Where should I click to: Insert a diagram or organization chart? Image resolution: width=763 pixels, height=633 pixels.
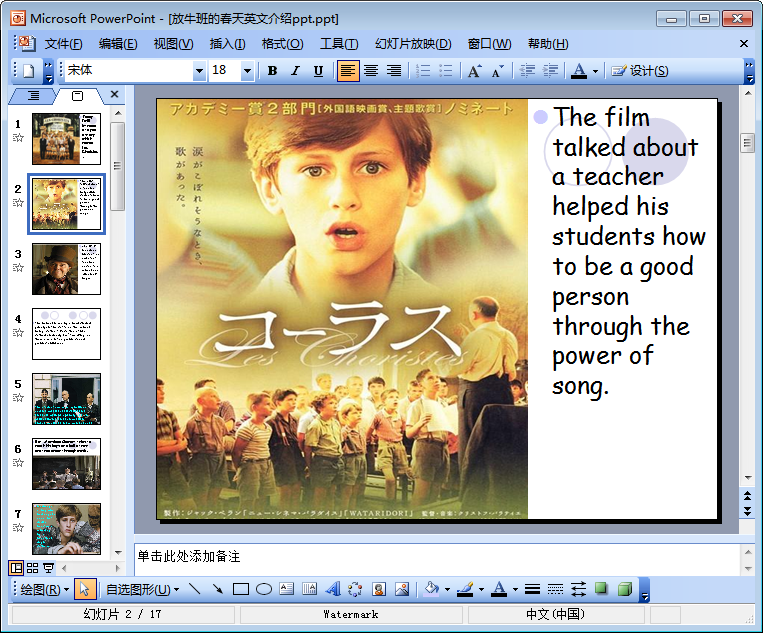[x=355, y=589]
